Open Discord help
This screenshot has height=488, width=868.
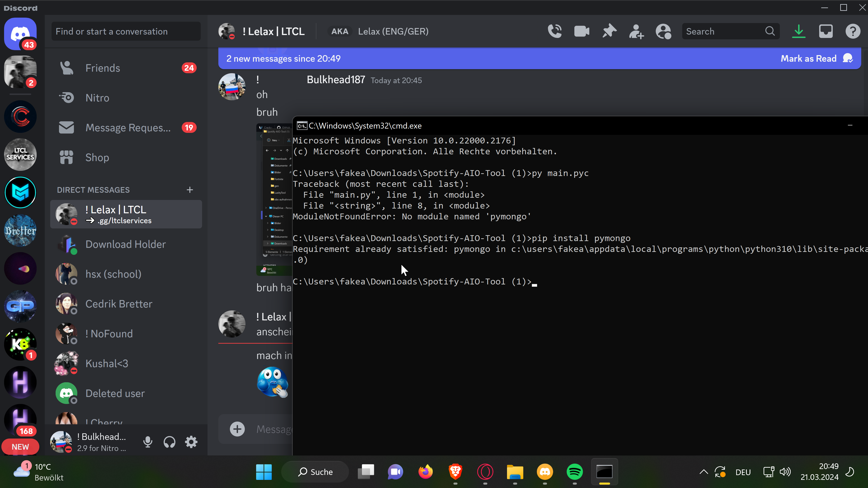(852, 31)
